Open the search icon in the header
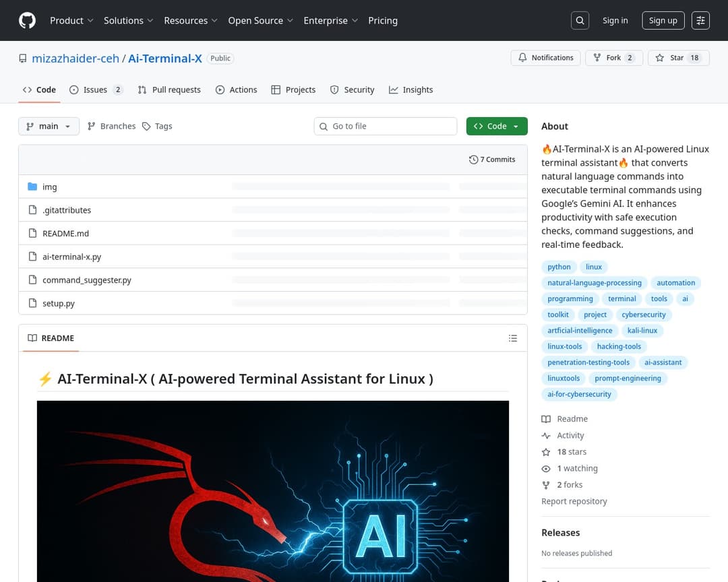 [x=580, y=20]
